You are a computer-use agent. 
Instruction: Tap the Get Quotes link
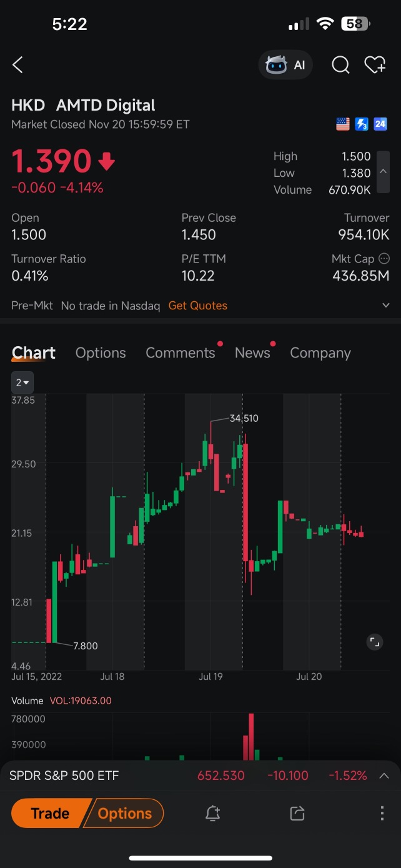[198, 306]
